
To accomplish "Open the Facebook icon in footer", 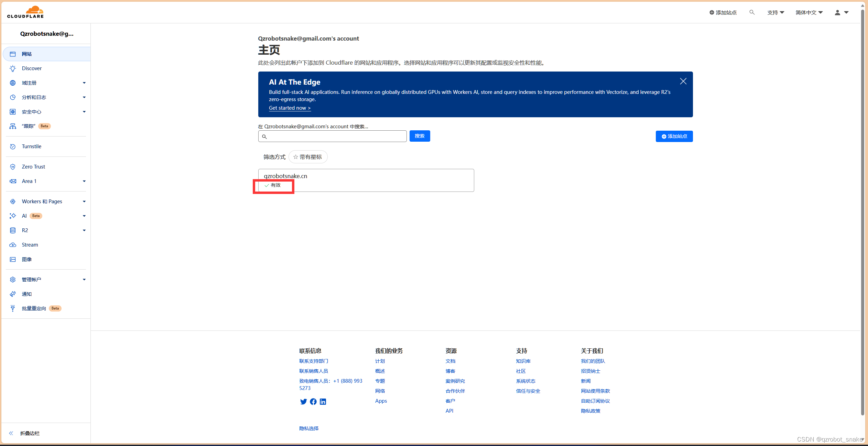I will [313, 402].
